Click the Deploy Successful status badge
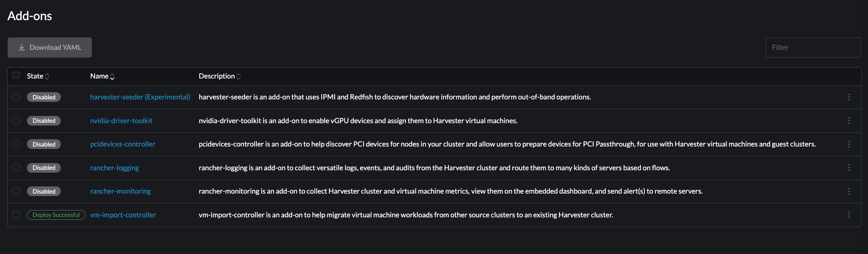 click(56, 215)
